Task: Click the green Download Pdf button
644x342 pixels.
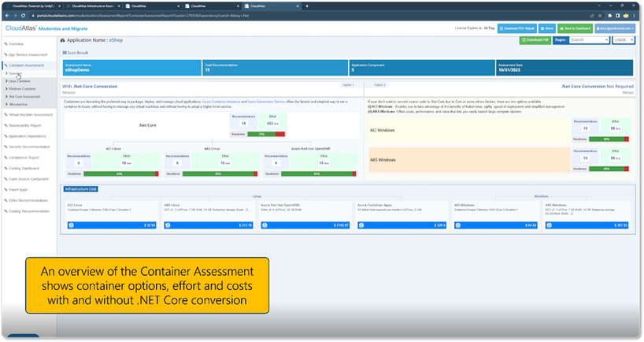Action: [x=535, y=40]
